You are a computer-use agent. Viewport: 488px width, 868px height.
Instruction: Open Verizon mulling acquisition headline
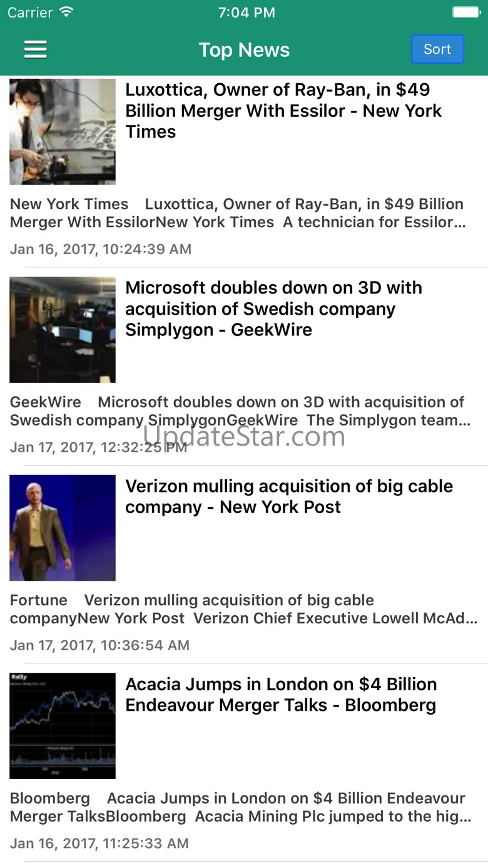289,496
